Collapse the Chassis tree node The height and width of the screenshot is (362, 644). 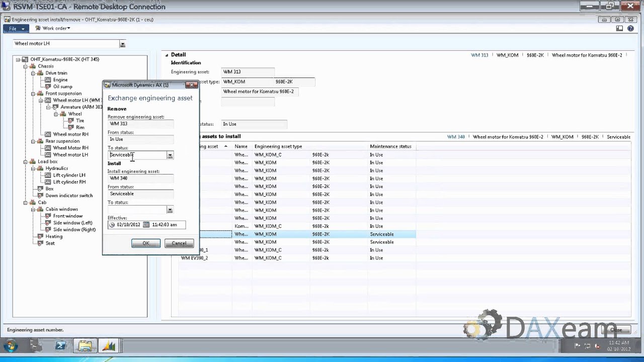(x=25, y=66)
